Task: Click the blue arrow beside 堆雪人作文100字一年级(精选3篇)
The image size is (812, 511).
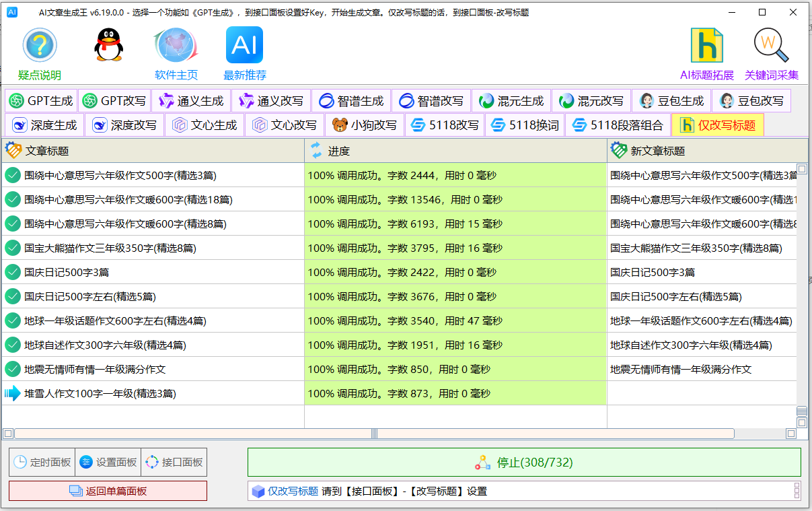Action: 13,393
